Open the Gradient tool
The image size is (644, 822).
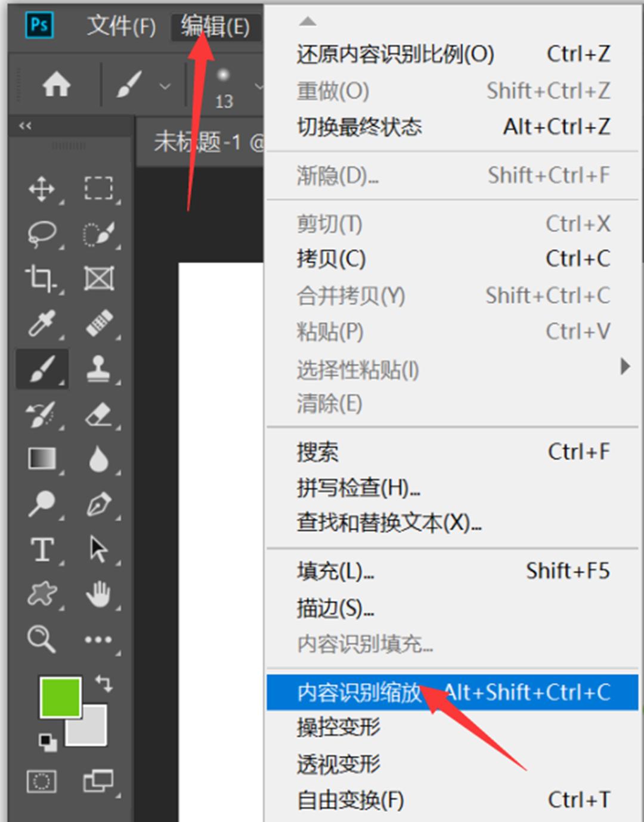pos(42,459)
